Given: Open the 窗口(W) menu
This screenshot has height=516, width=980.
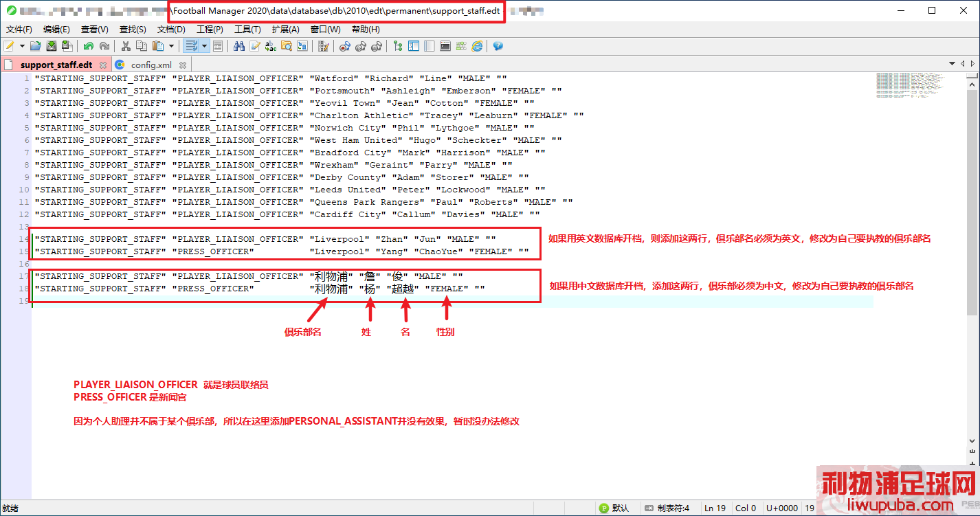Looking at the screenshot, I should click(x=325, y=30).
